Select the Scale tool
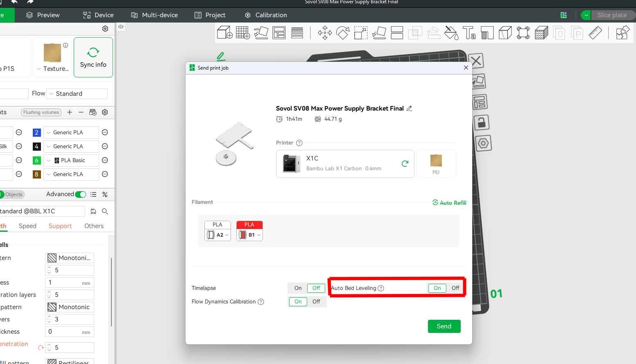Image resolution: width=636 pixels, height=364 pixels. pos(361,32)
